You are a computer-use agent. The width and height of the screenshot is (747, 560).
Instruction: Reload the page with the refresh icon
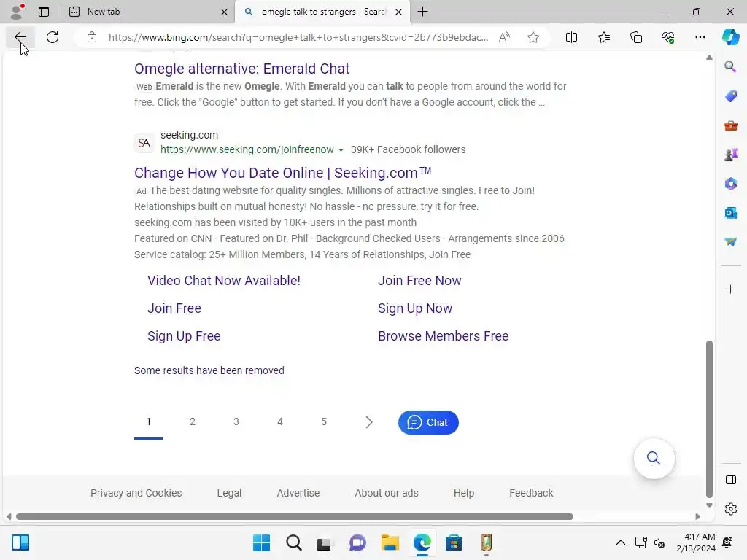[53, 37]
